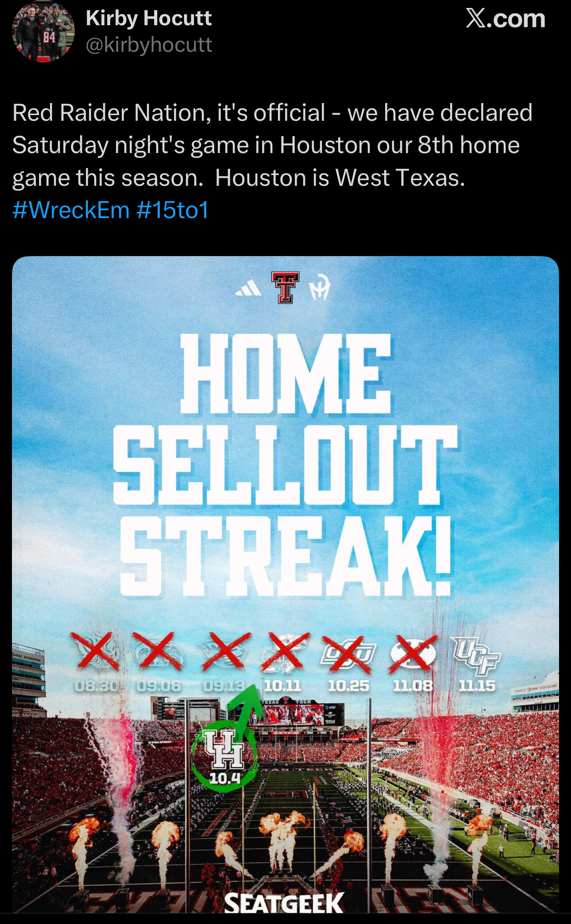The image size is (571, 924).
Task: Click the X.com logo
Action: (505, 19)
